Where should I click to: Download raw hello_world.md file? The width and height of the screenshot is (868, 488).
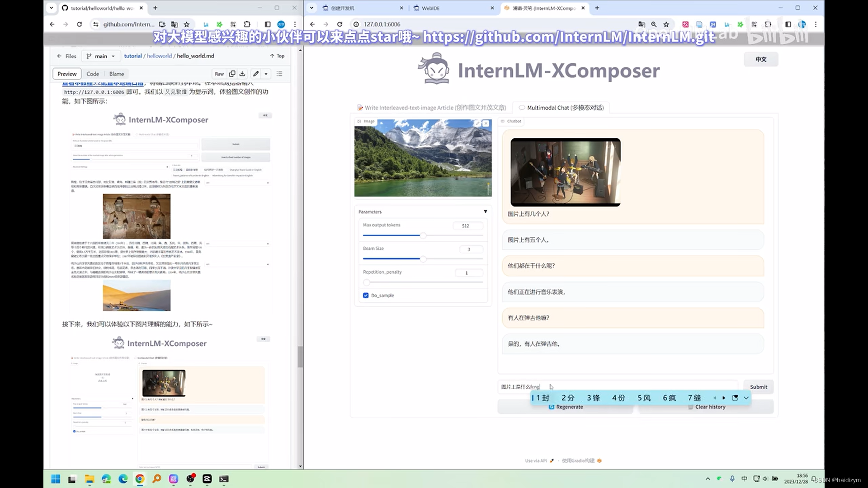coord(242,74)
